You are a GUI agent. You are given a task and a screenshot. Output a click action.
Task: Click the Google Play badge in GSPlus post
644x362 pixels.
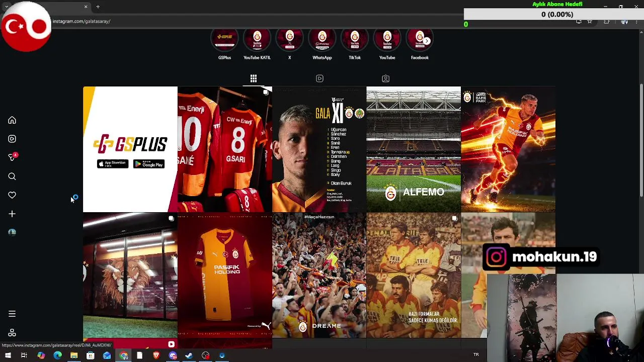(x=149, y=164)
